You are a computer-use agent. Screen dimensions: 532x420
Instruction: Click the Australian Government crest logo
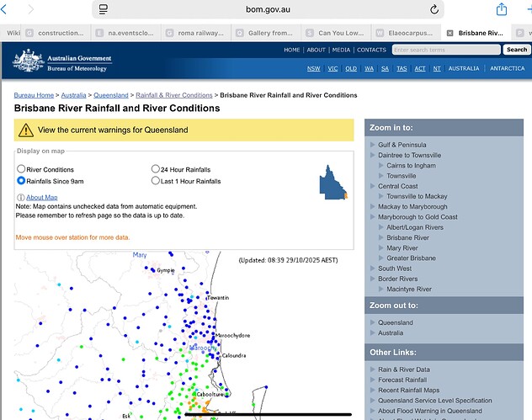click(29, 61)
